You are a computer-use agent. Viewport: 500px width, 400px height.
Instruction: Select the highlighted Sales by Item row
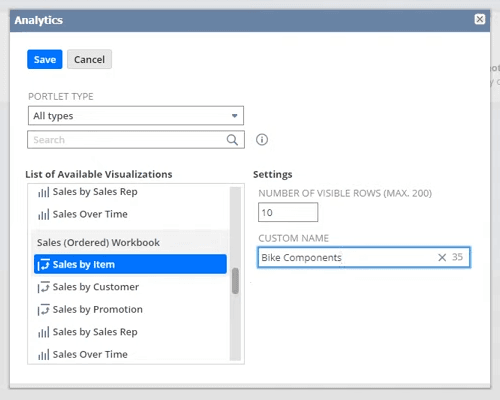130,264
